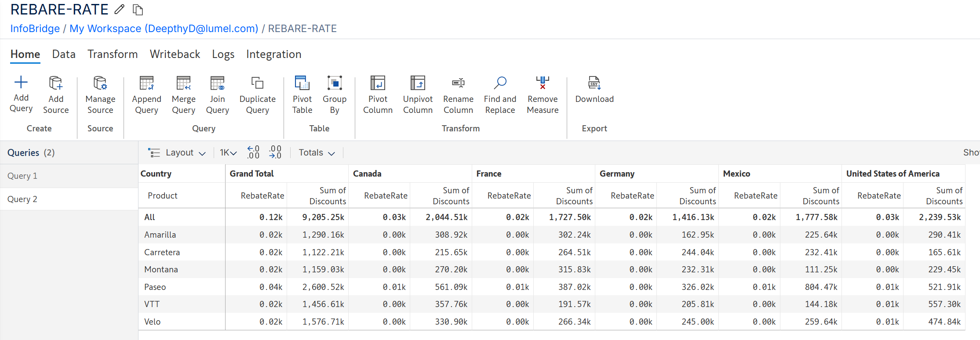
Task: Click the Add Query plus icon
Action: [x=21, y=83]
